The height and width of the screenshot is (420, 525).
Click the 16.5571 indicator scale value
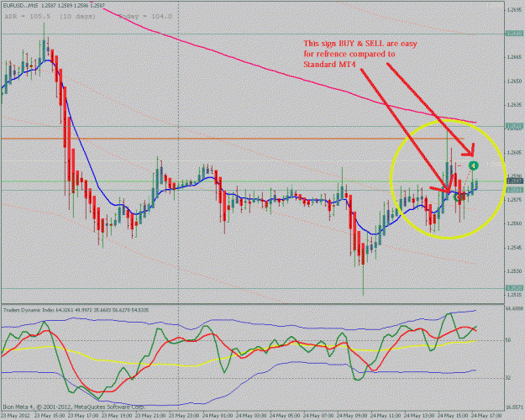515,407
